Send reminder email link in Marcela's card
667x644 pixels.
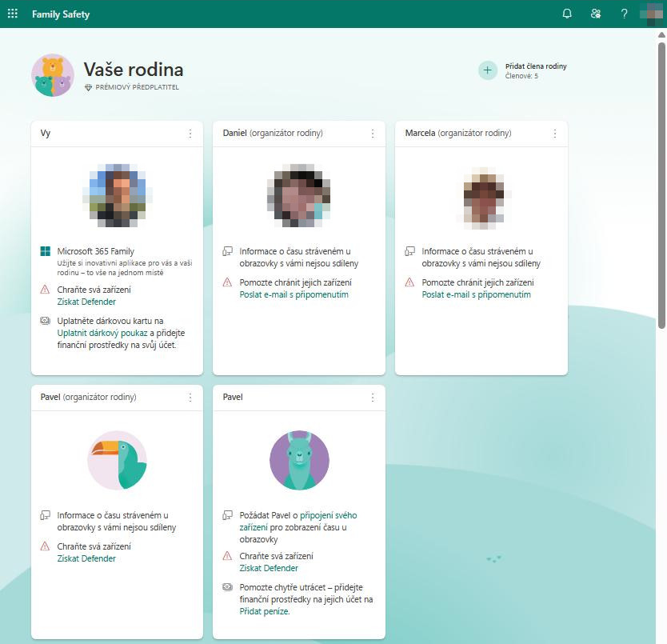click(477, 294)
